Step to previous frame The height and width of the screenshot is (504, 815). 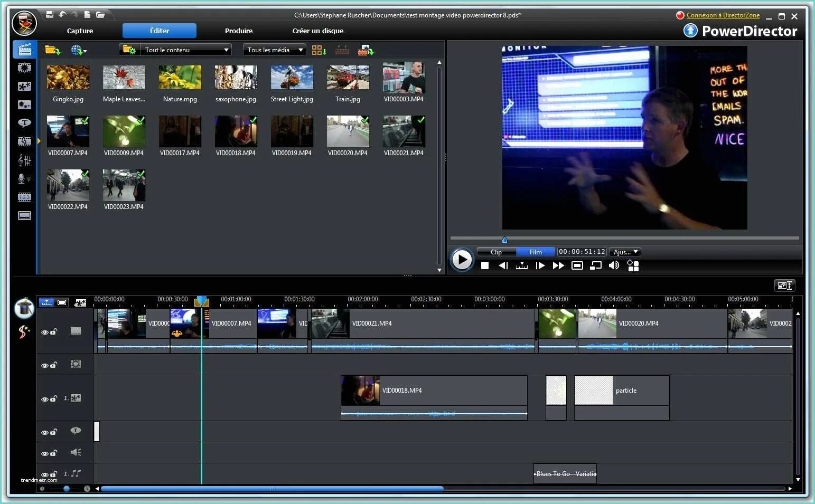[503, 265]
